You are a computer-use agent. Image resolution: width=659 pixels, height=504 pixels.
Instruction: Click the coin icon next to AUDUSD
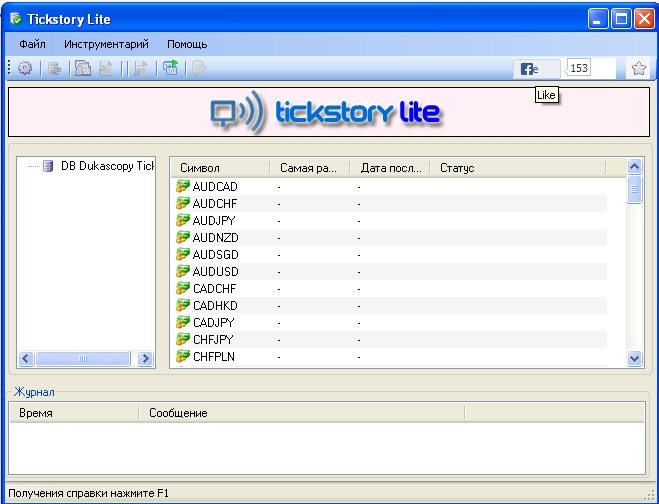[182, 272]
